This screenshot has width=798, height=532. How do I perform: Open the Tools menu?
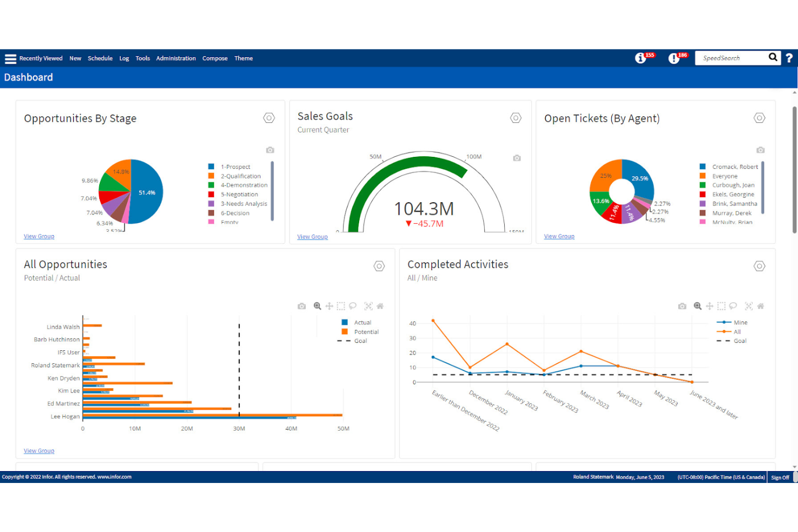pyautogui.click(x=142, y=58)
